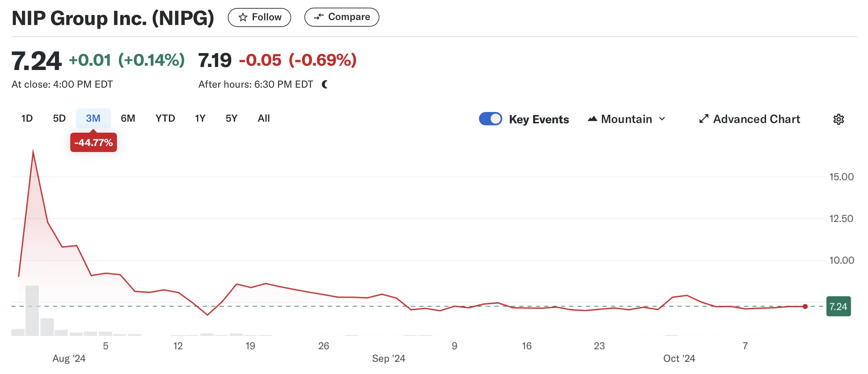
Task: Click the +0.01 (+0.14%) change value
Action: pyautogui.click(x=127, y=60)
